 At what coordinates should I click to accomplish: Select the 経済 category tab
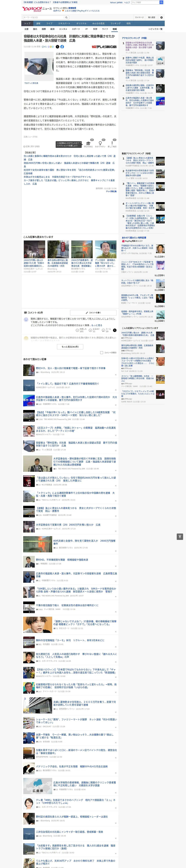click(x=52, y=29)
